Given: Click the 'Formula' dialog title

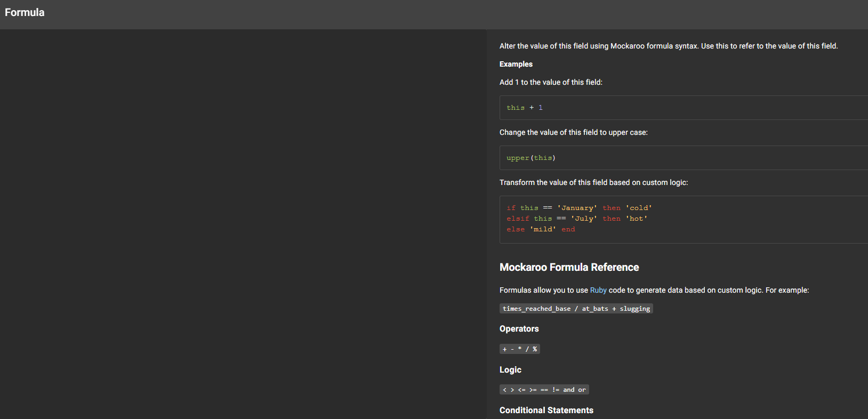Looking at the screenshot, I should click(25, 12).
